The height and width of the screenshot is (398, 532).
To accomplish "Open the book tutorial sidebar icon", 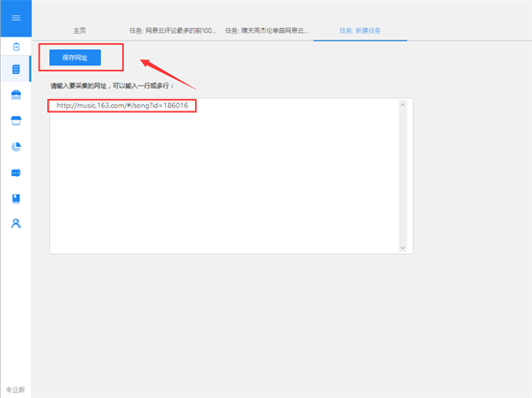I will click(x=16, y=198).
